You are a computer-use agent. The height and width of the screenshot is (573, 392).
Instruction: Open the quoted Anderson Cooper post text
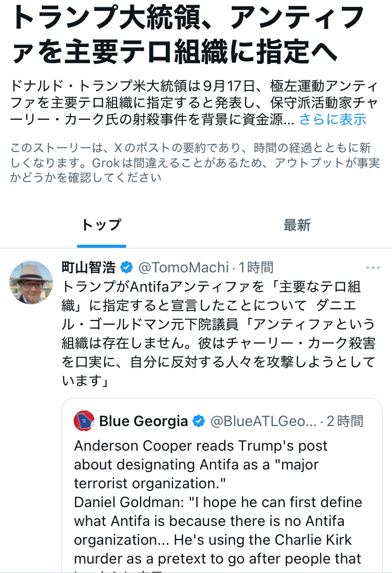click(x=220, y=502)
